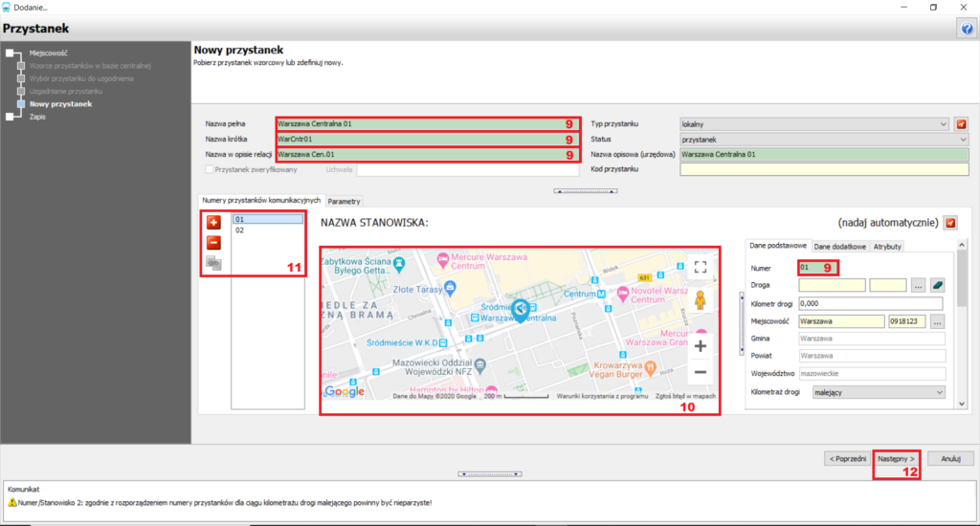Screen dimensions: 980x526
Task: Open the Kilometraż drogi dropdown
Action: pyautogui.click(x=879, y=392)
